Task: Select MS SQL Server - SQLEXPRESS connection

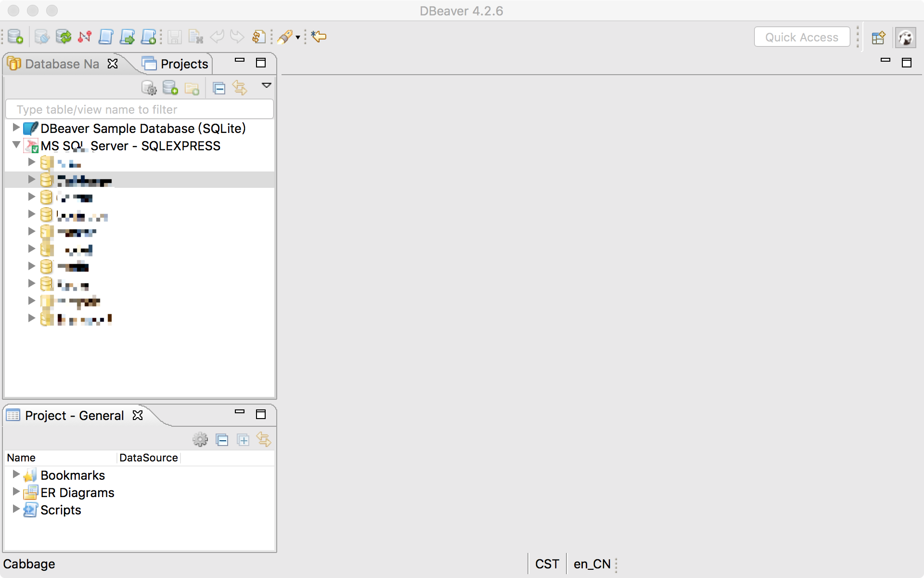Action: pos(130,146)
